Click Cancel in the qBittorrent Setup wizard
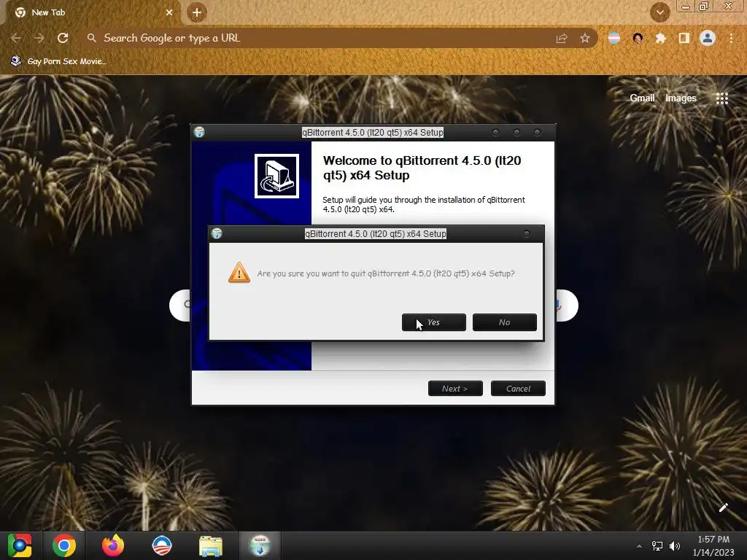The width and height of the screenshot is (747, 560). 518,389
